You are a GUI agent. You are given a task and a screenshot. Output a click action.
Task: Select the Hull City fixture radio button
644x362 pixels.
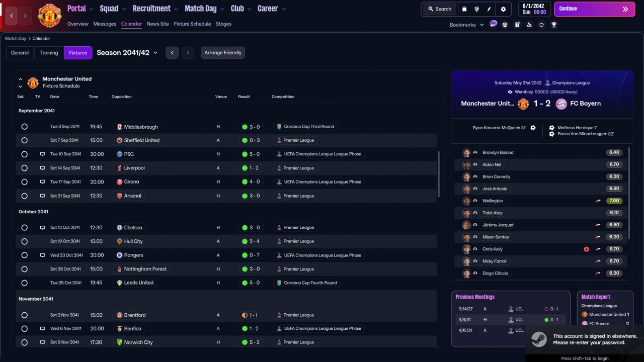(x=24, y=241)
